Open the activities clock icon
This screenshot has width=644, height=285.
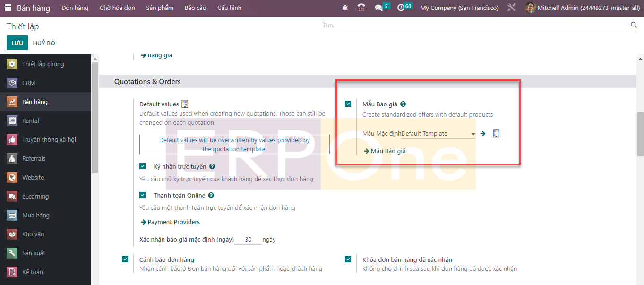tap(401, 8)
